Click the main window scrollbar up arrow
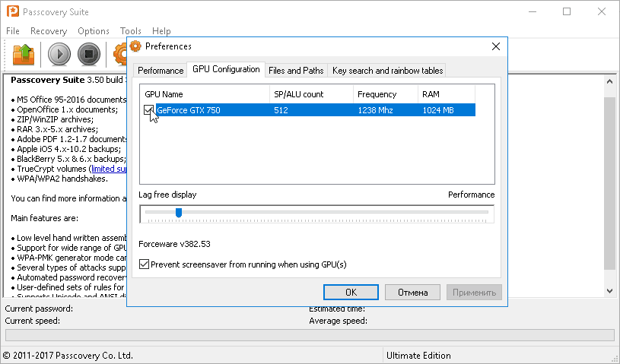Viewport: 620px width, 364px height. (609, 81)
